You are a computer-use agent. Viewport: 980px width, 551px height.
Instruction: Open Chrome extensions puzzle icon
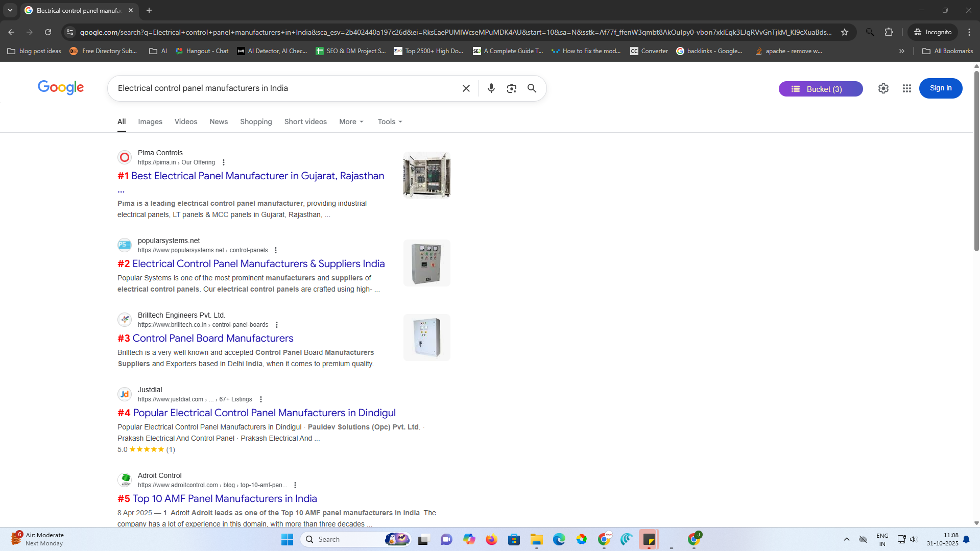click(889, 32)
